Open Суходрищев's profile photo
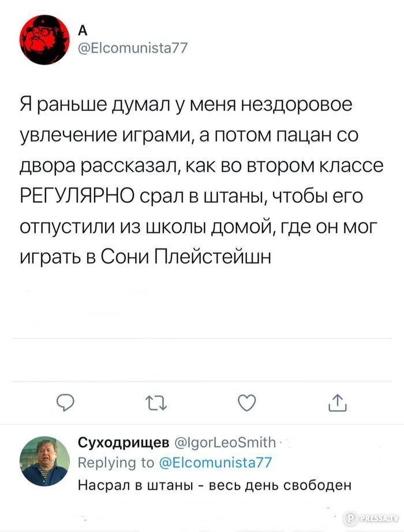 pos(43,461)
